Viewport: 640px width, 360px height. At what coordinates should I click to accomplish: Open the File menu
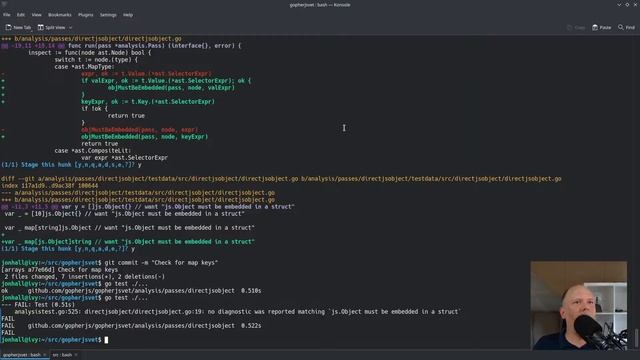(7, 15)
